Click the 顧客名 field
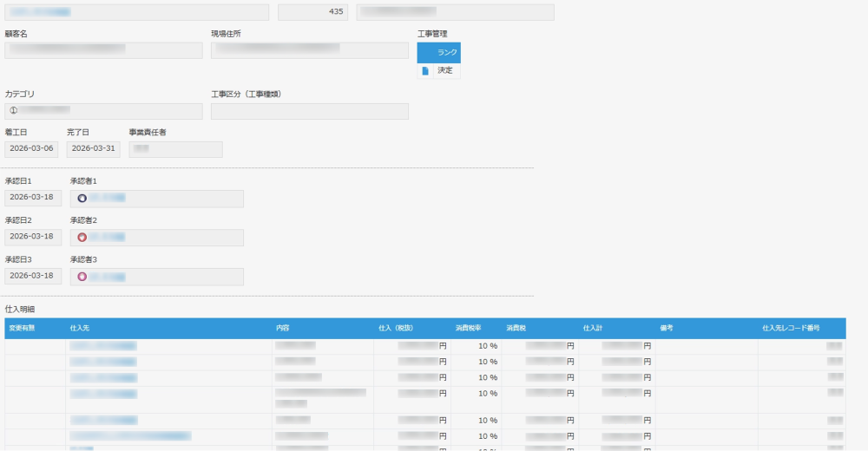868x451 pixels. click(x=103, y=50)
